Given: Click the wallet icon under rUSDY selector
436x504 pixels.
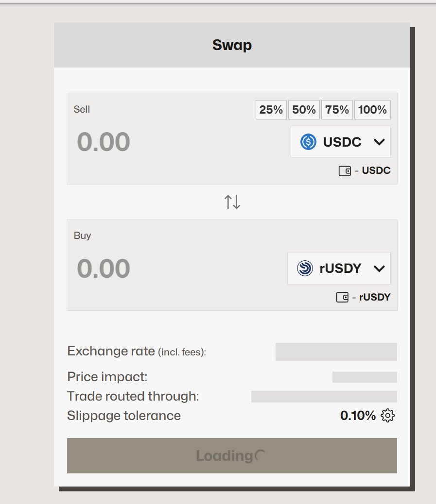Looking at the screenshot, I should (342, 297).
